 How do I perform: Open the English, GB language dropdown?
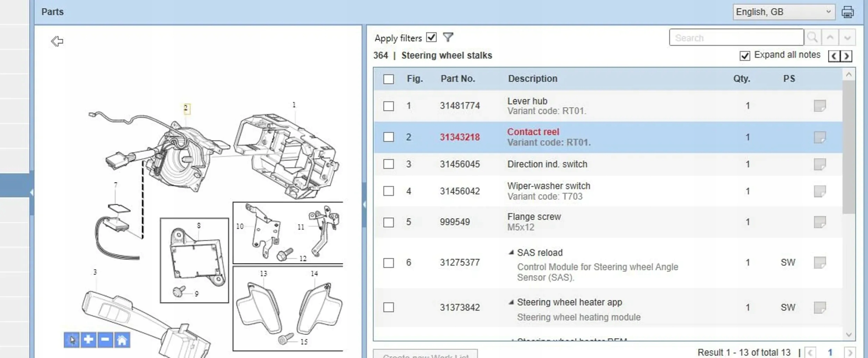[x=784, y=12]
